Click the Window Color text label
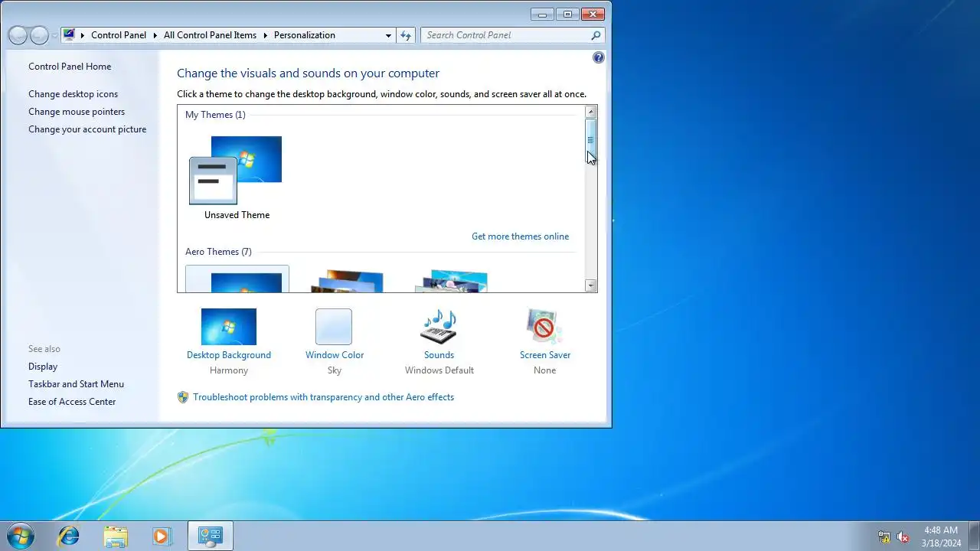The width and height of the screenshot is (980, 551). click(335, 355)
